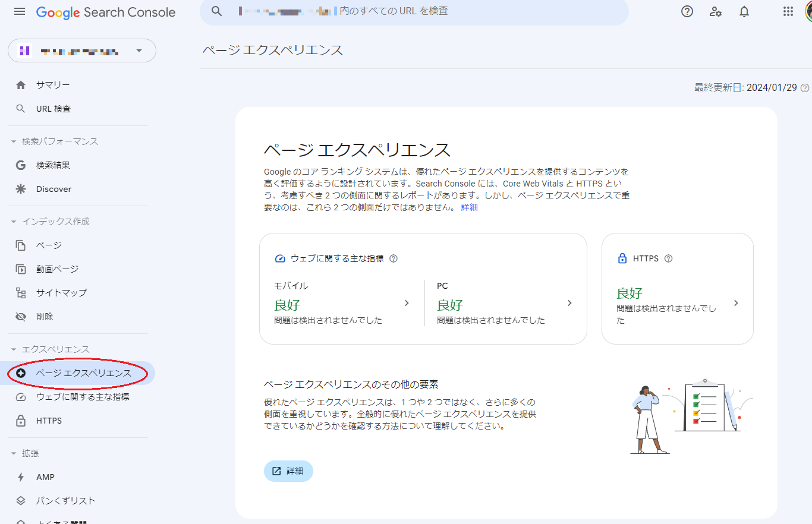Click the 詳細 link in the description text
Screen dimensions: 812x524
tap(469, 207)
